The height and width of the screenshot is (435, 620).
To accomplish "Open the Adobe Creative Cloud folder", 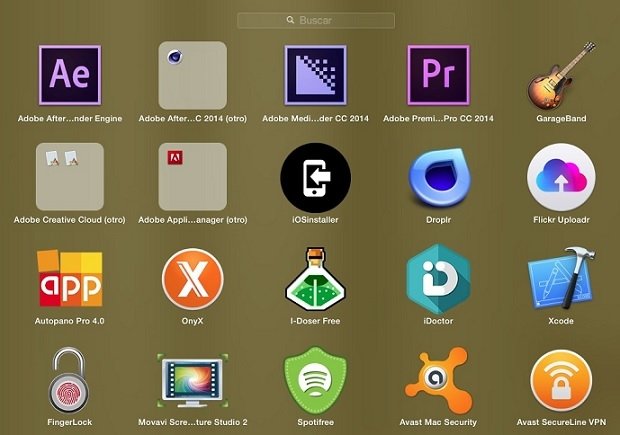I will pyautogui.click(x=70, y=176).
